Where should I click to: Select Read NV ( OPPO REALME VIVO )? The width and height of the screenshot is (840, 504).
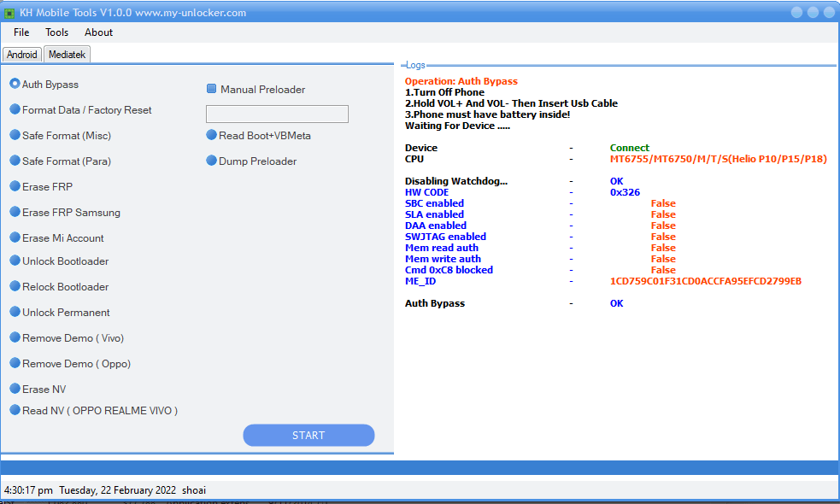[x=15, y=410]
